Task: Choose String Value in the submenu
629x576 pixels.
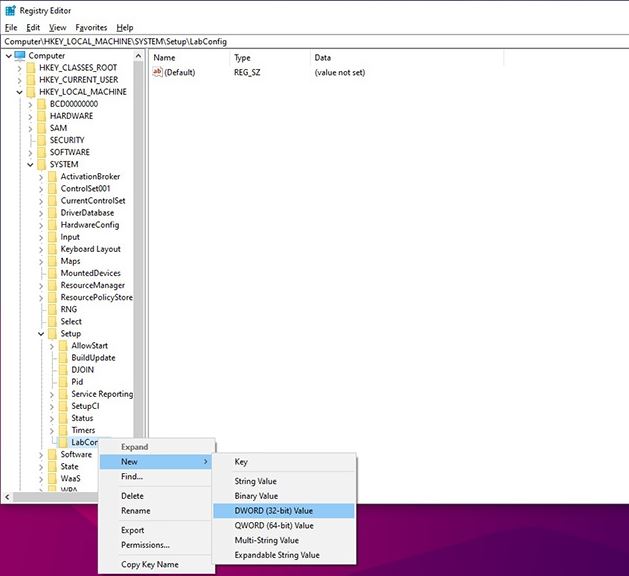Action: pos(284,481)
